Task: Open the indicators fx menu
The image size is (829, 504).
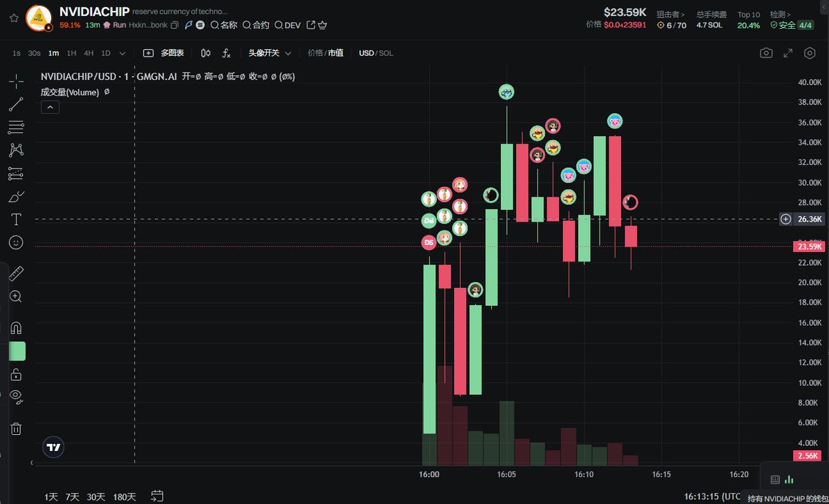Action: point(227,53)
